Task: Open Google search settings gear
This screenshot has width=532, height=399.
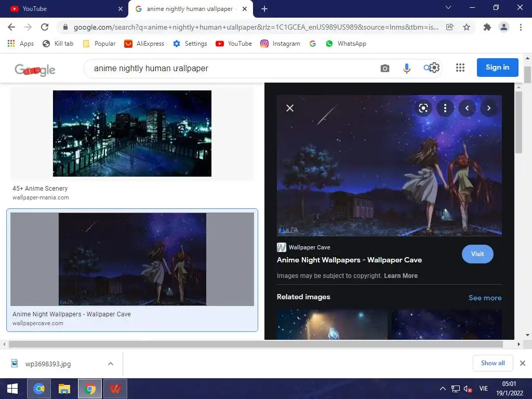Action: (434, 68)
